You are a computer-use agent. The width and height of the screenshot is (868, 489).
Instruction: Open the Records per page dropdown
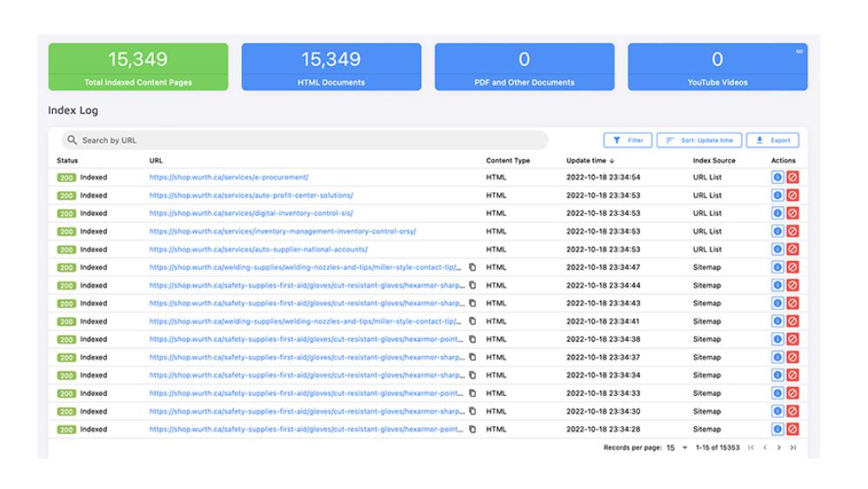pyautogui.click(x=677, y=447)
